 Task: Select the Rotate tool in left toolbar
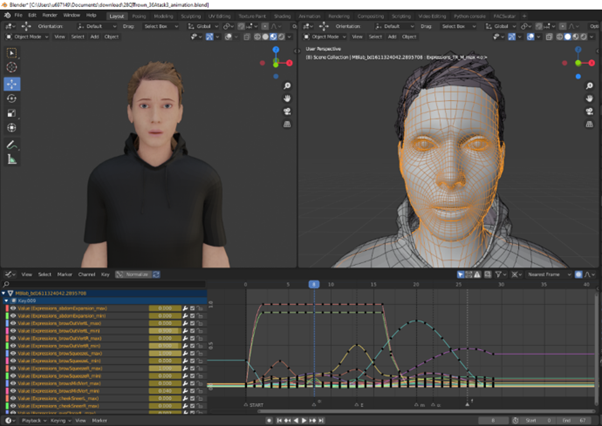pyautogui.click(x=12, y=98)
